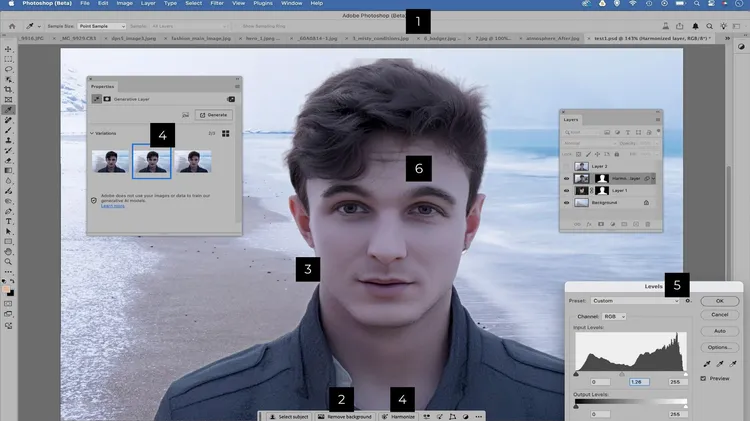The image size is (750, 421).
Task: Click the delete layer trash icon
Action: tap(648, 224)
